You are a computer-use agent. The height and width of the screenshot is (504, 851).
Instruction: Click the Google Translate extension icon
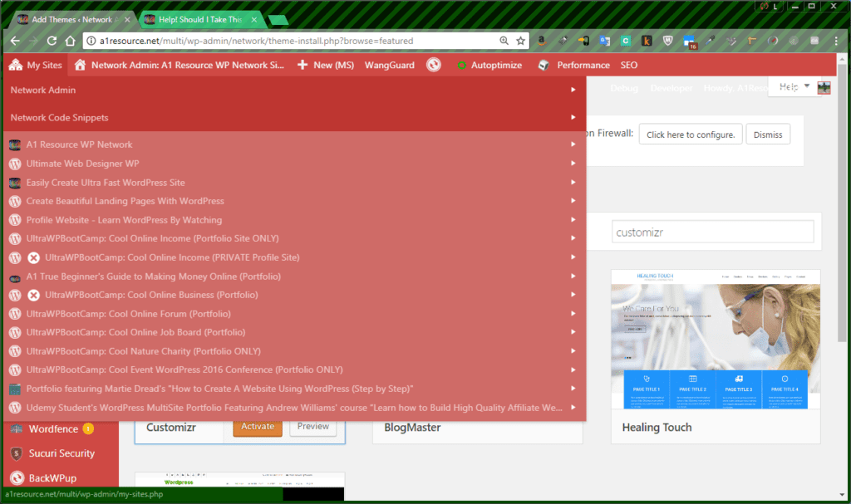[x=604, y=39]
